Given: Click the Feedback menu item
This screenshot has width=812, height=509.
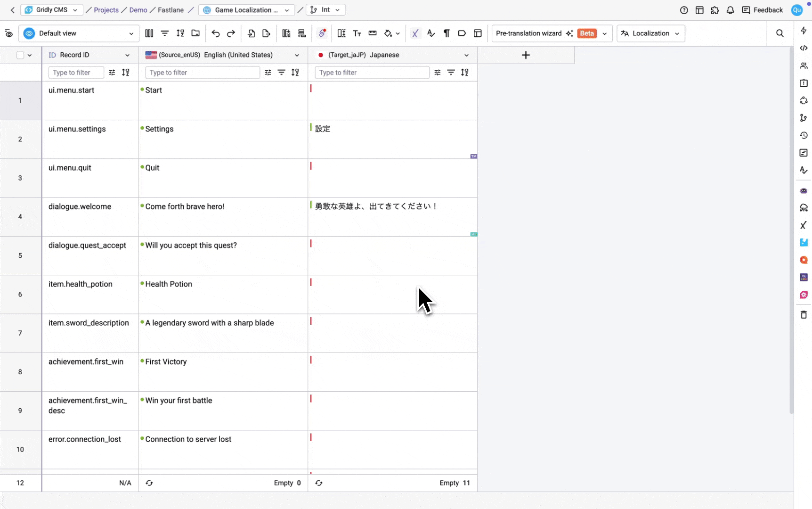Looking at the screenshot, I should [x=763, y=10].
